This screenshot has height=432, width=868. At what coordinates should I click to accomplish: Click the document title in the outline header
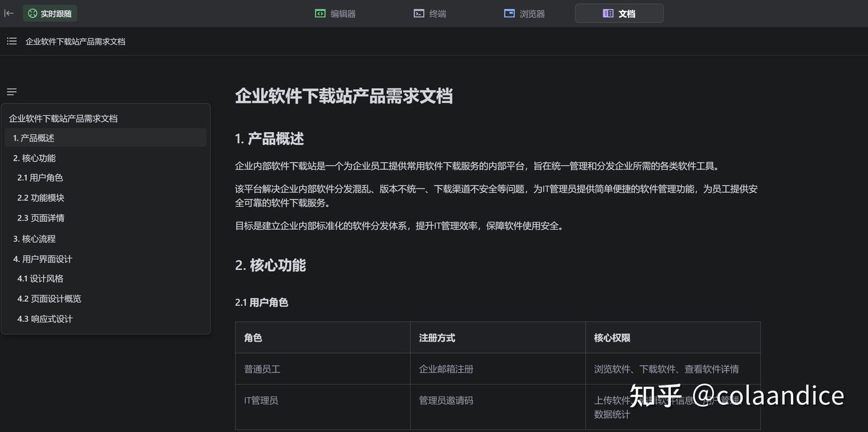coord(64,117)
